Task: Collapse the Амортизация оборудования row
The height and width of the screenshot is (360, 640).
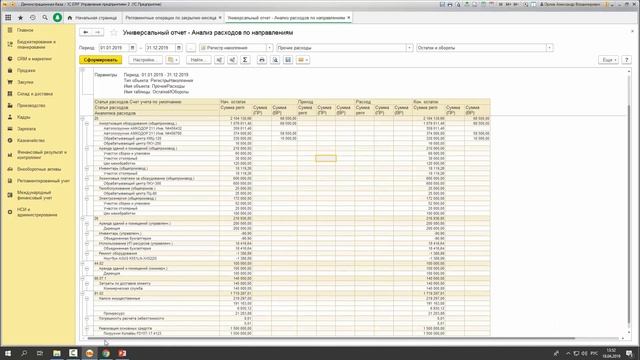Action: click(x=87, y=123)
